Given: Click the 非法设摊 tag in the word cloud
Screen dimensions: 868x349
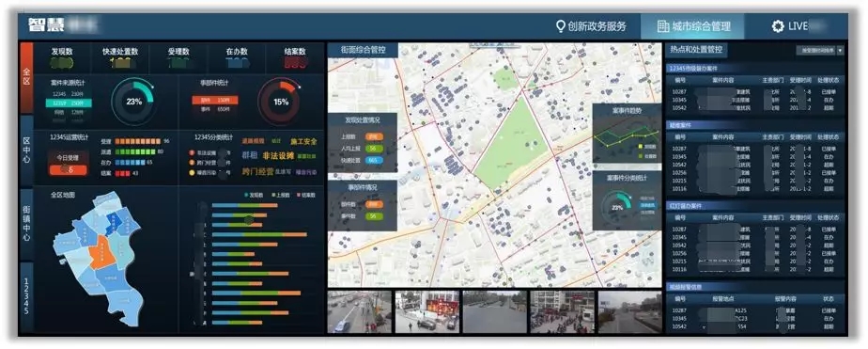Looking at the screenshot, I should point(278,155).
